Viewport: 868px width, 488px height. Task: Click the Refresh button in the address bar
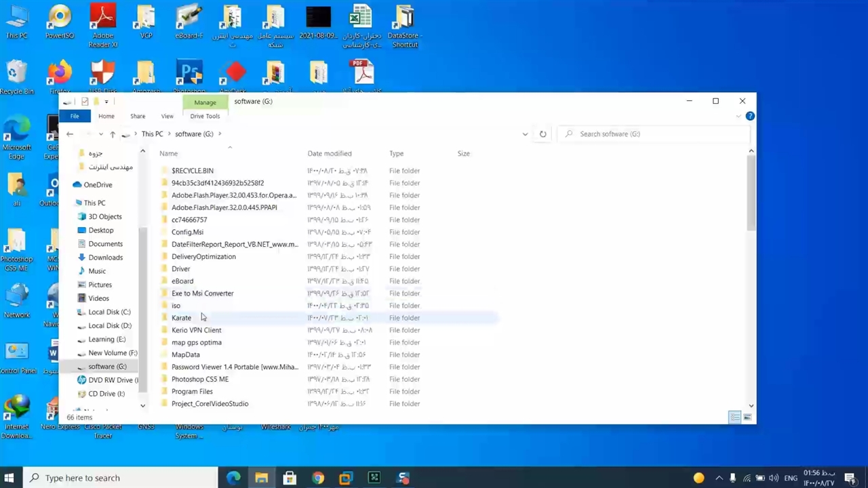(x=542, y=134)
